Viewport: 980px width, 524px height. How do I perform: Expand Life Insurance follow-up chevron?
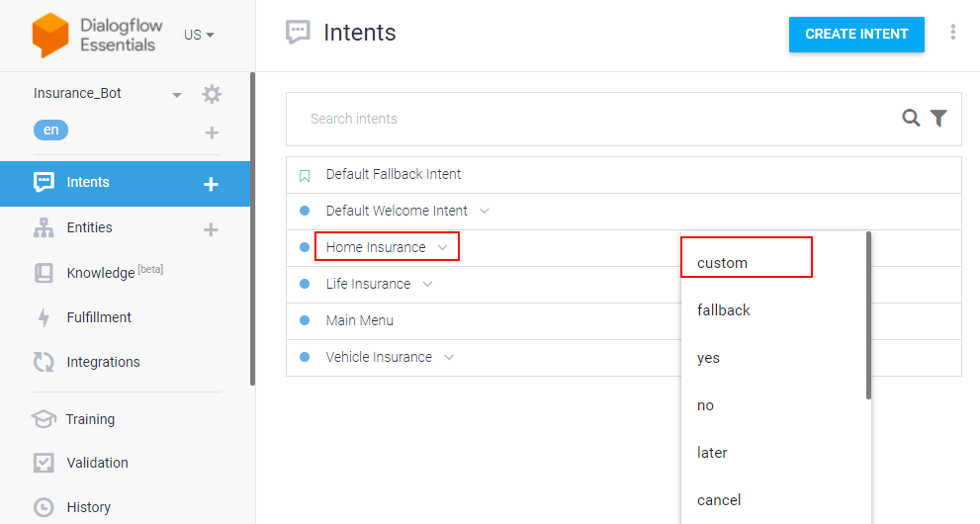coord(427,284)
